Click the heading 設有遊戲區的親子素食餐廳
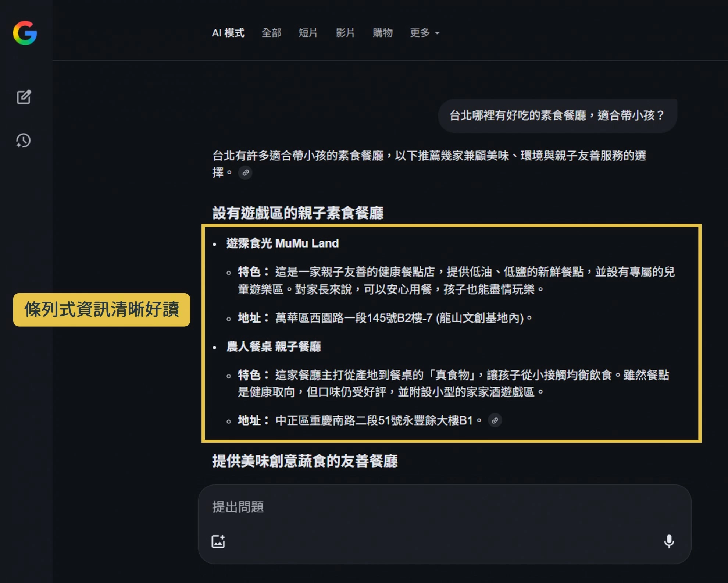The image size is (728, 583). pos(298,213)
